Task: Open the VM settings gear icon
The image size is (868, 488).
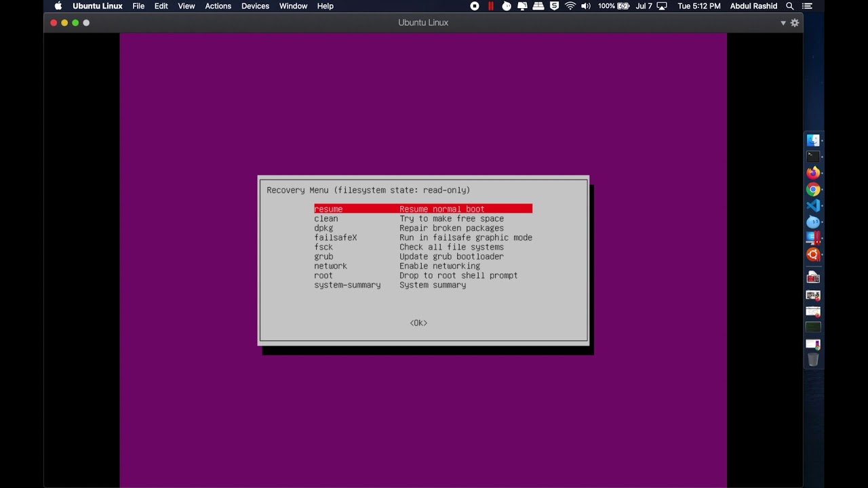Action: (x=795, y=23)
